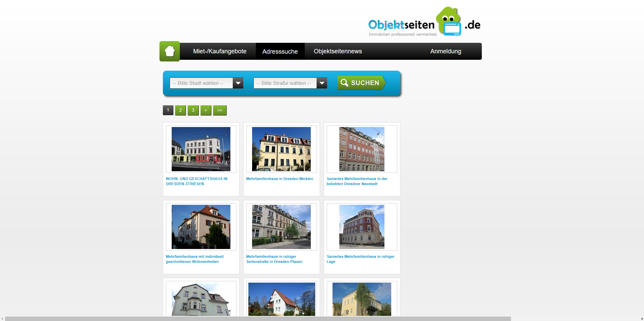Open 'Mehrfamilienhaus in Dresden Mickten' link

click(x=280, y=179)
